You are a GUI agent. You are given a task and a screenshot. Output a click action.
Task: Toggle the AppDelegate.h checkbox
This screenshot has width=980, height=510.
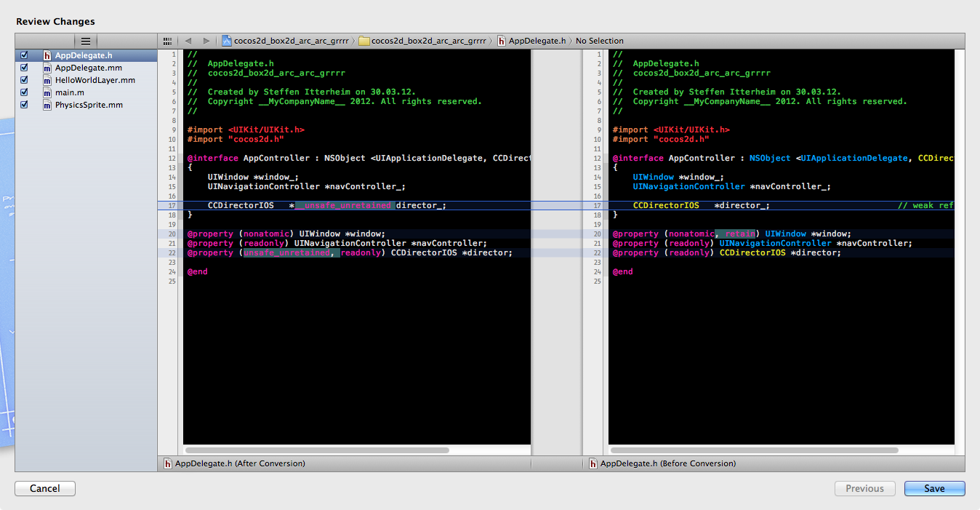pyautogui.click(x=25, y=55)
